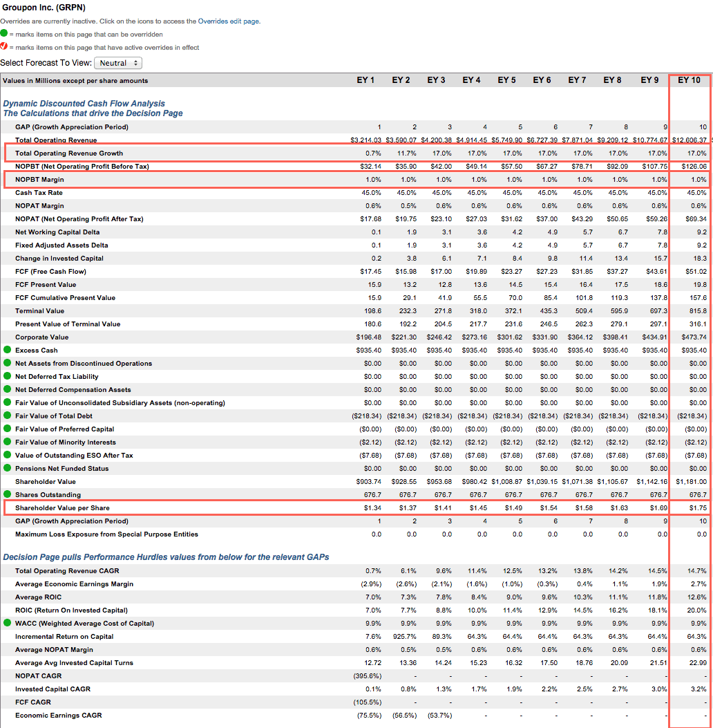Select the EY 5 column header
The width and height of the screenshot is (713, 728).
pos(506,80)
